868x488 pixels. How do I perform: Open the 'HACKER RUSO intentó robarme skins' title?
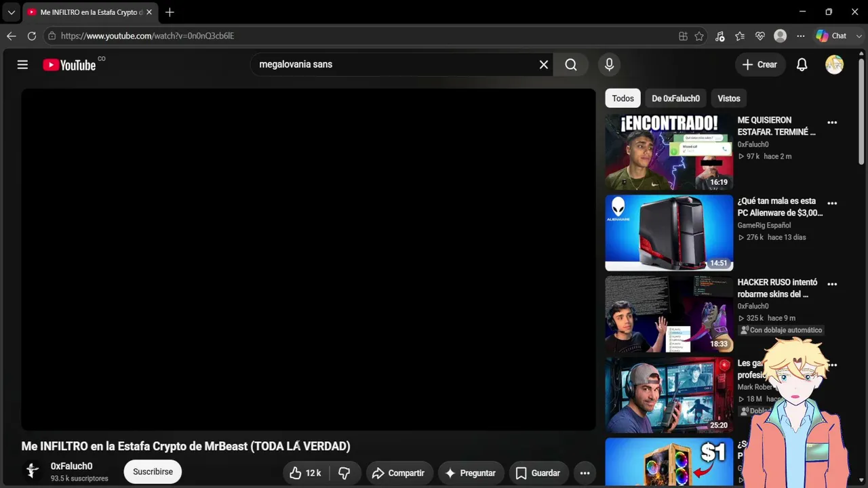[777, 288]
